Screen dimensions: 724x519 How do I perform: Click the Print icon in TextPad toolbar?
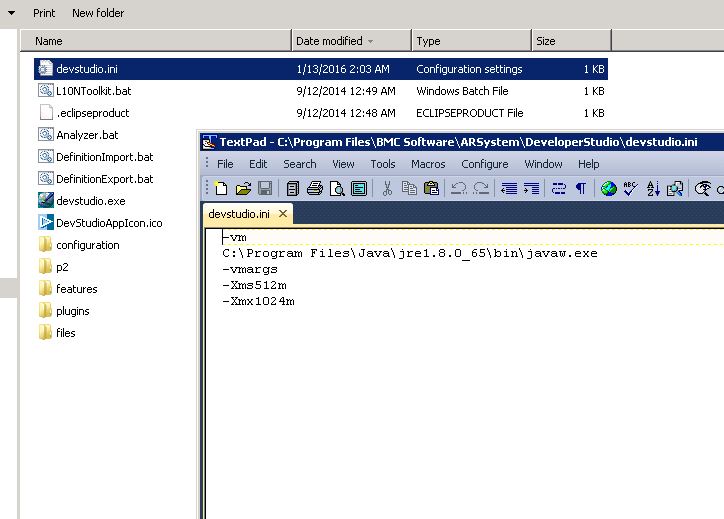coord(314,188)
